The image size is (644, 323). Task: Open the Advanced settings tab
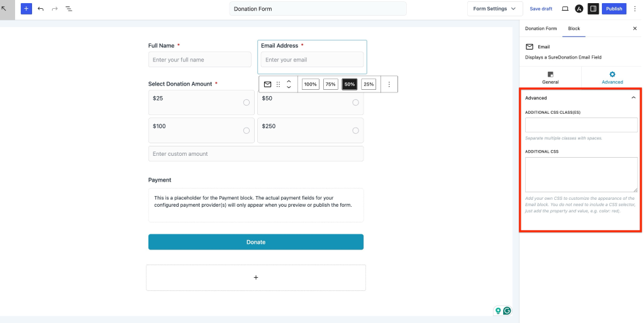(x=612, y=77)
